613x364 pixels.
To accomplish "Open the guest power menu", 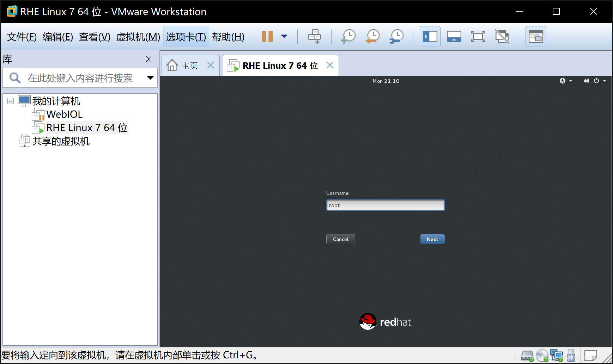I will coord(600,81).
